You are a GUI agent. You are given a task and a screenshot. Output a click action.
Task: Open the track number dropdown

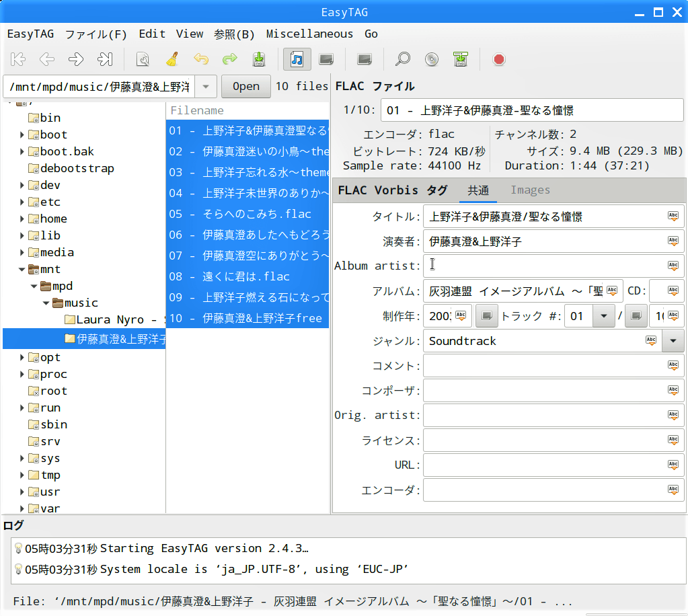point(604,316)
